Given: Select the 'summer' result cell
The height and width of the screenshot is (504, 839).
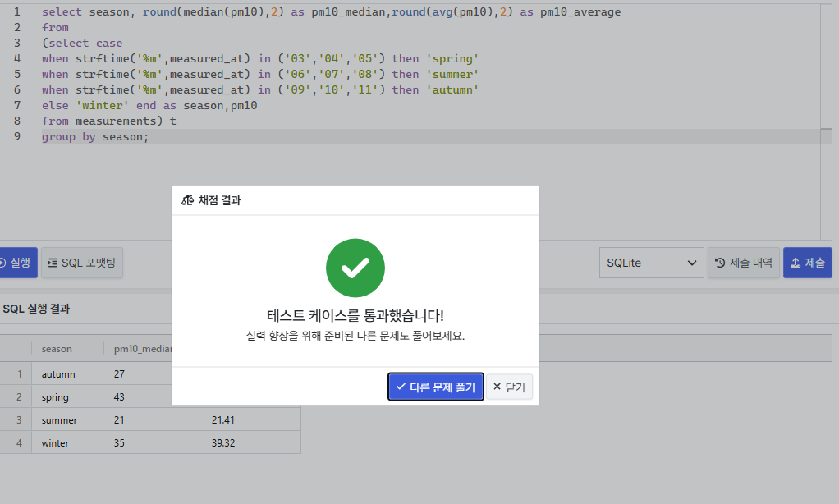Looking at the screenshot, I should point(59,420).
